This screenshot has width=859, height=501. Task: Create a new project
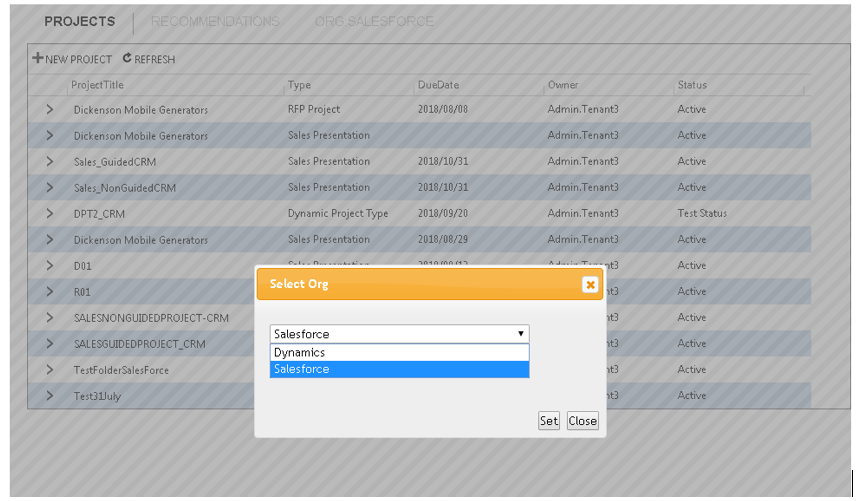[72, 59]
